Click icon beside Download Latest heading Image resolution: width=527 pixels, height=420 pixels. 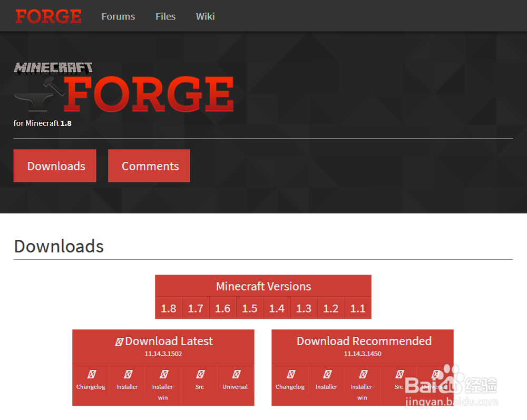pos(119,342)
